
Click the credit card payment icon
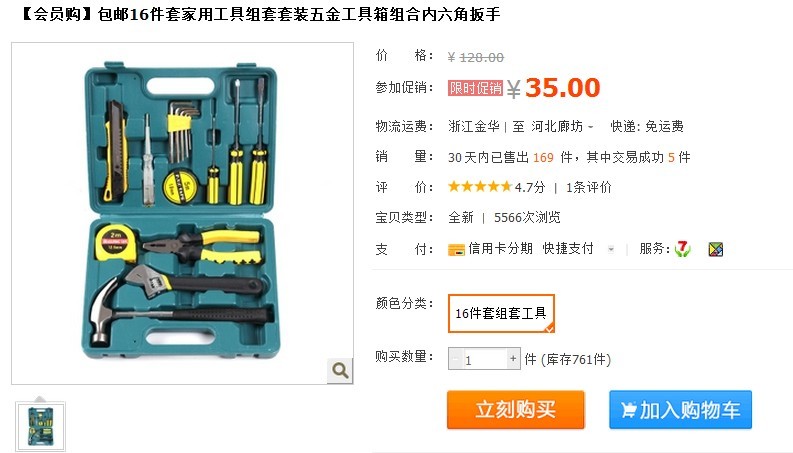456,250
